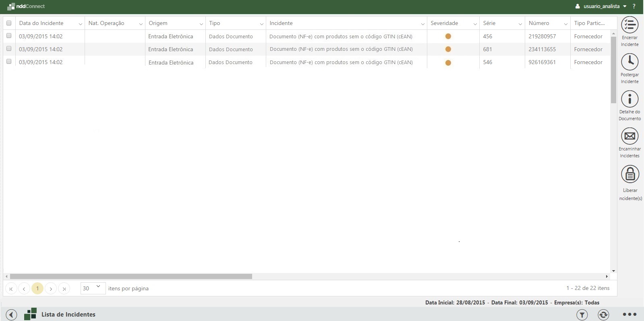Click the back arrow beside Lista de Incidentes
Viewport: 644px width, 321px height.
point(11,315)
